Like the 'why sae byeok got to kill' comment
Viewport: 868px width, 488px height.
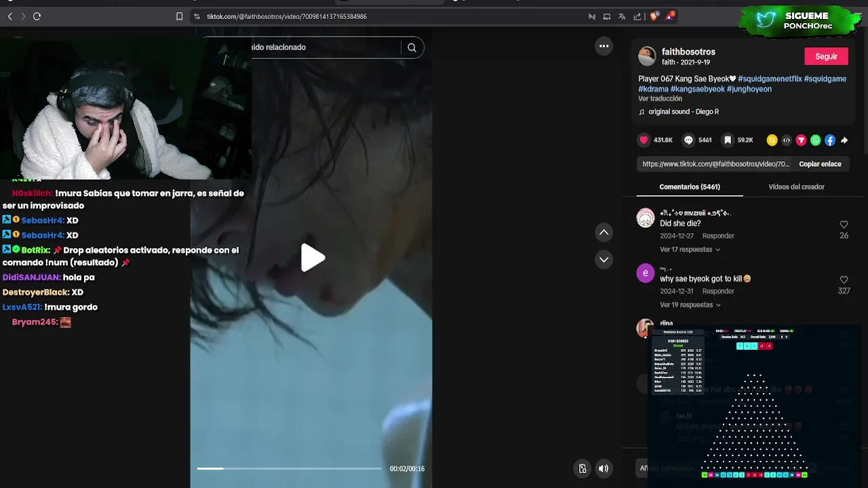[x=844, y=280]
